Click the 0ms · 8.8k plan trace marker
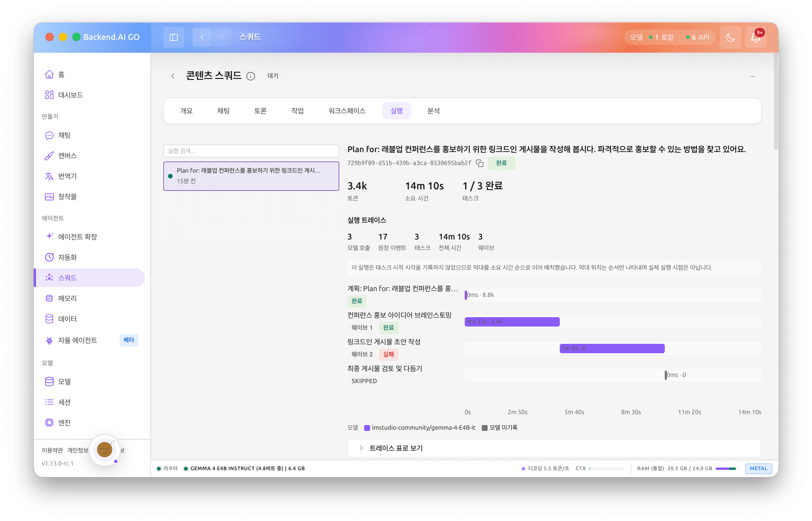812x521 pixels. (466, 295)
